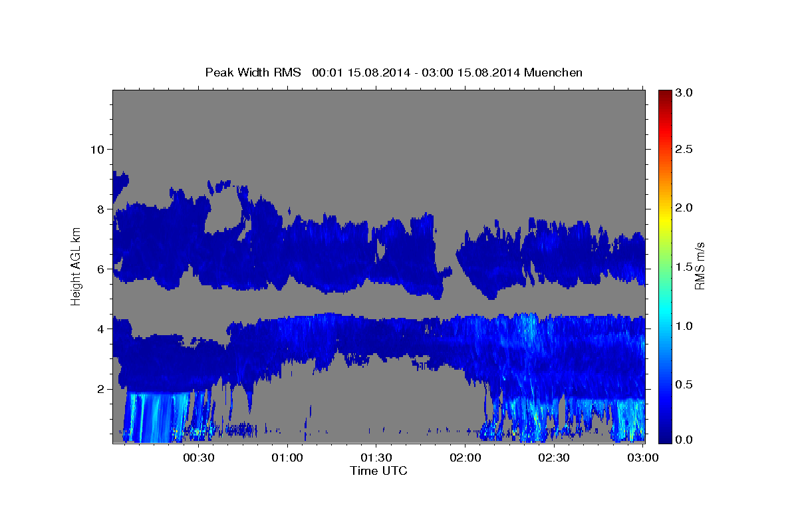
Task: Click the colorbar value 2.5
Action: [x=684, y=149]
